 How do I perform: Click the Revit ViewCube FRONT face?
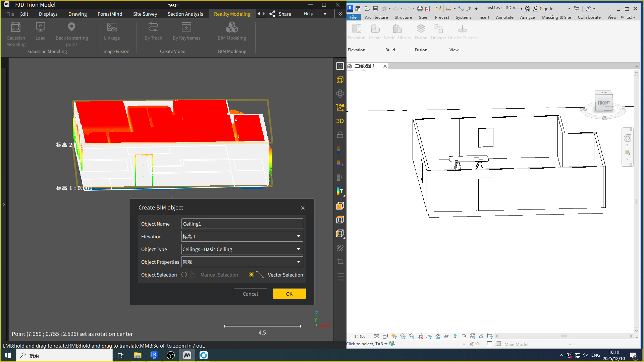pyautogui.click(x=604, y=103)
